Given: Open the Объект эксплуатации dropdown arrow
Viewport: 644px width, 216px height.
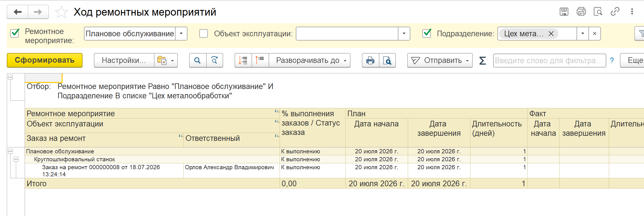Looking at the screenshot, I should coord(404,34).
